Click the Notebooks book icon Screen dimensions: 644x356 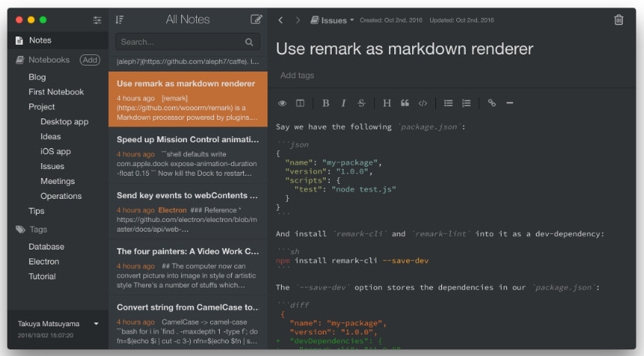[x=19, y=60]
